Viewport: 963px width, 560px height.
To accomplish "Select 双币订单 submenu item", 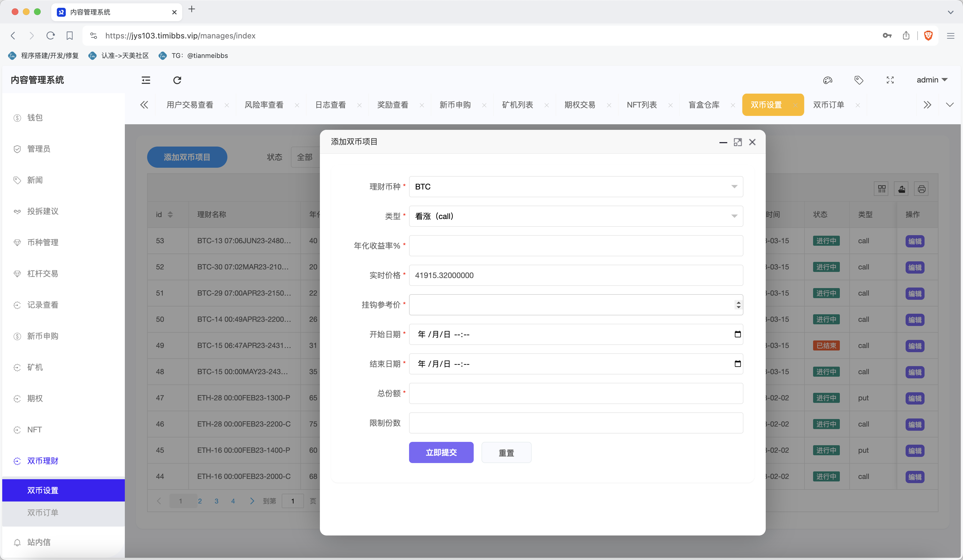I will pos(64,513).
